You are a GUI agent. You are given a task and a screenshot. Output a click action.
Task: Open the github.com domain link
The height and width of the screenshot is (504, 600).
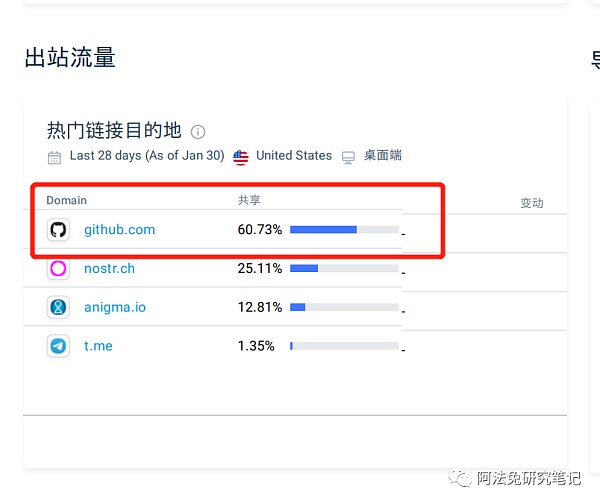[119, 230]
